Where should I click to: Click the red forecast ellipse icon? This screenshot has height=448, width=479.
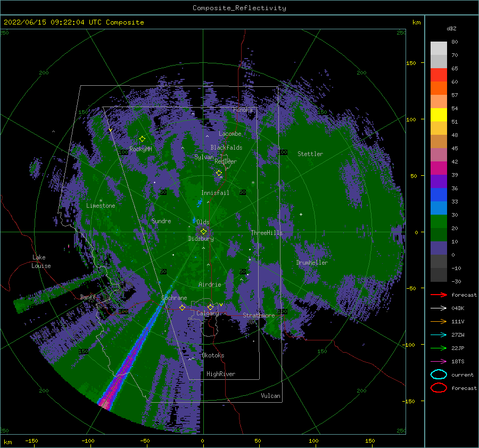tap(439, 388)
